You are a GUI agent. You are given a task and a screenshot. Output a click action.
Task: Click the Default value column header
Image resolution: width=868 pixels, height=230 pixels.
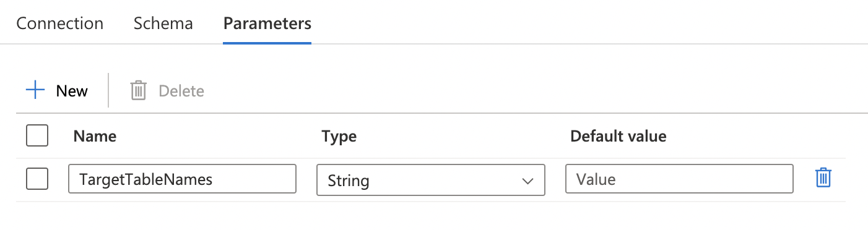pos(618,136)
